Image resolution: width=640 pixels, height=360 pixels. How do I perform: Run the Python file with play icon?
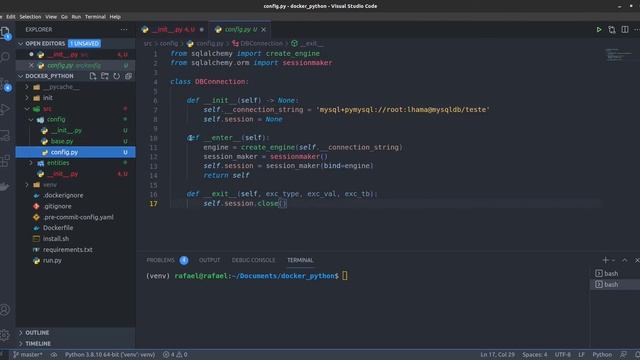(599, 29)
